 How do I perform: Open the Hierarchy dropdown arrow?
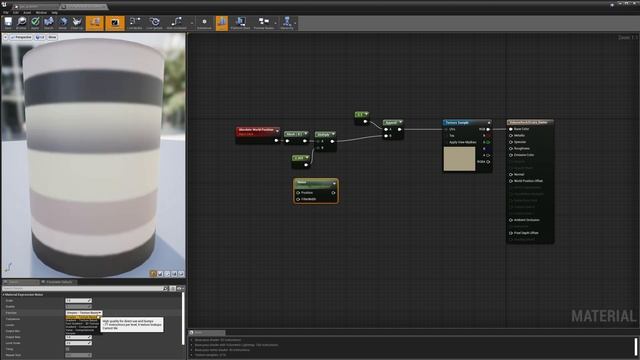coord(296,23)
